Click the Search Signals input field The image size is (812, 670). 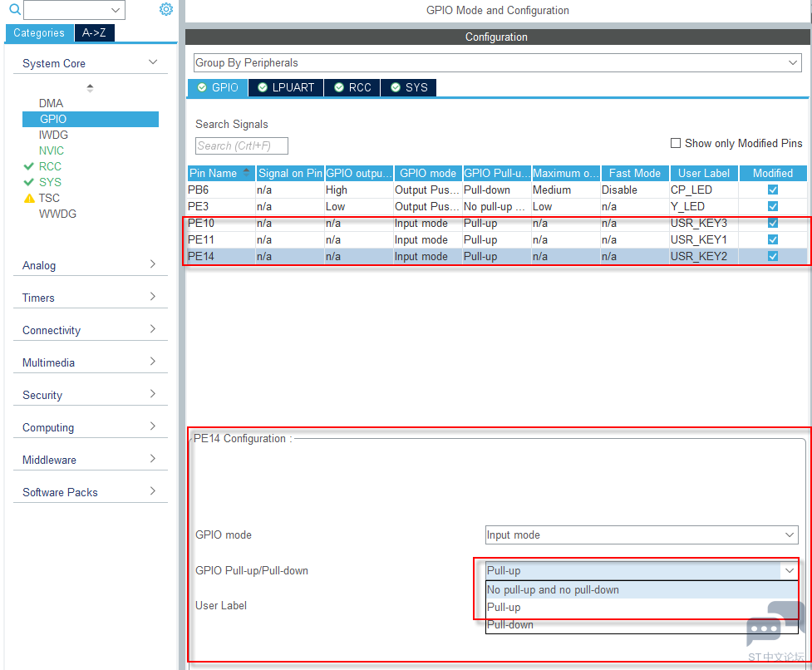click(241, 145)
